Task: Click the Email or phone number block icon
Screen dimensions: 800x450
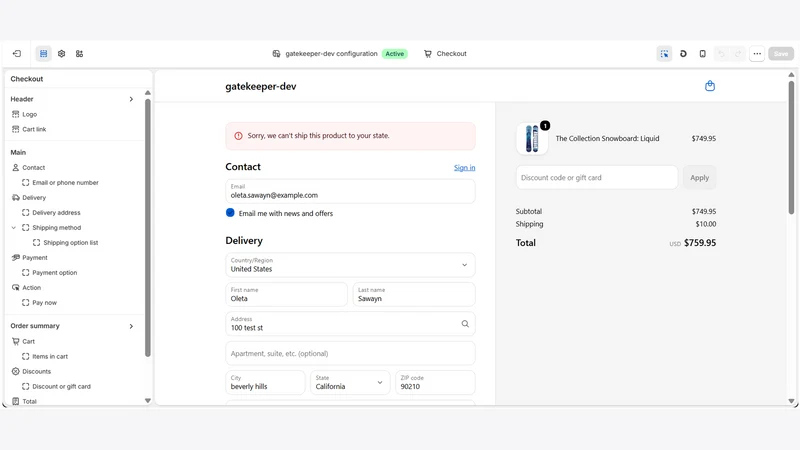Action: click(x=26, y=182)
